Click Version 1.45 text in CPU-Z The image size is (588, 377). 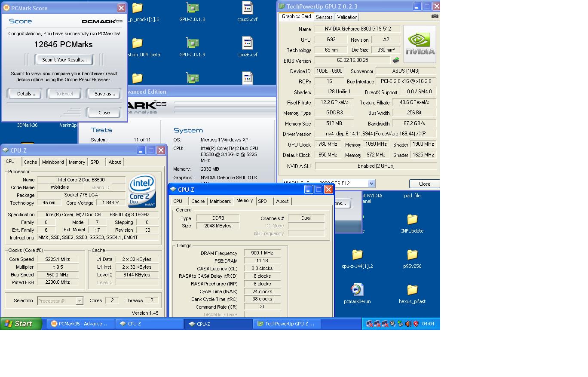145,313
